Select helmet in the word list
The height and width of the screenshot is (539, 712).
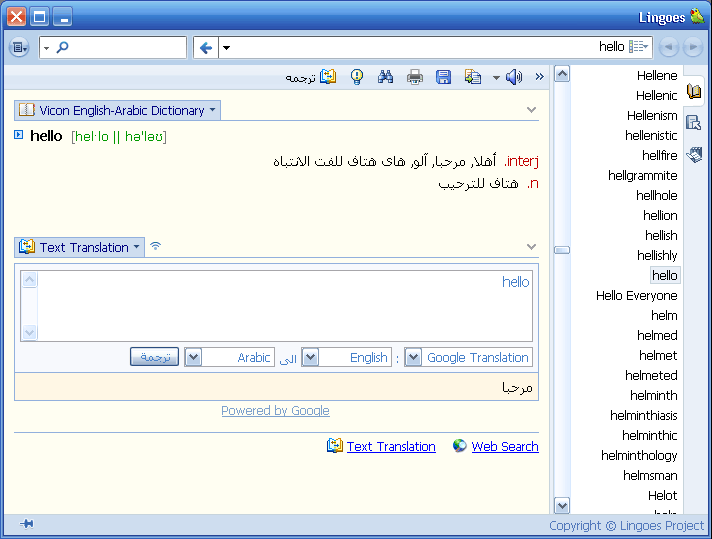pos(658,355)
